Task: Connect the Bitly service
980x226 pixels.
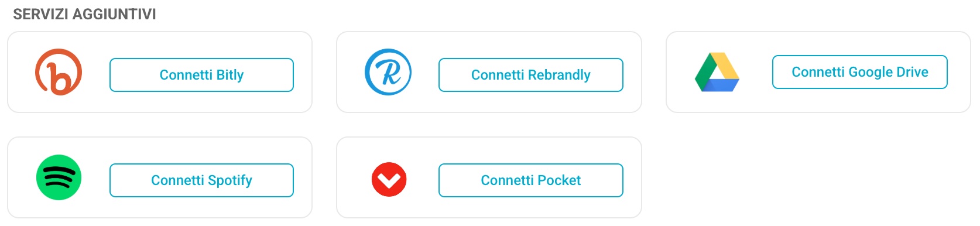Action: [201, 75]
